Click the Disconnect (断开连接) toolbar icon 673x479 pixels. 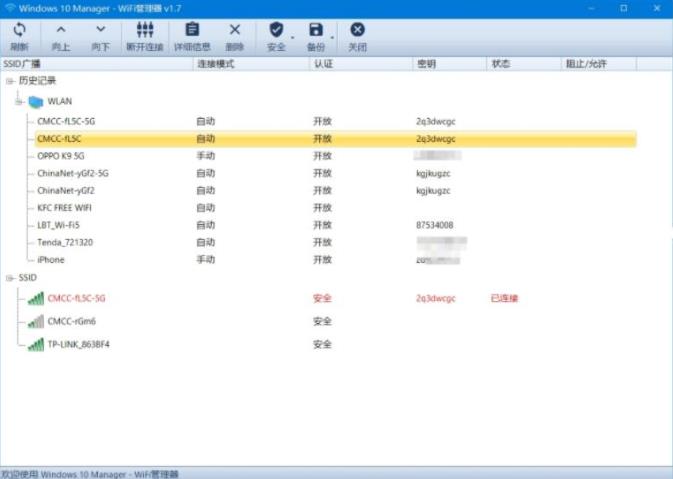coord(145,30)
